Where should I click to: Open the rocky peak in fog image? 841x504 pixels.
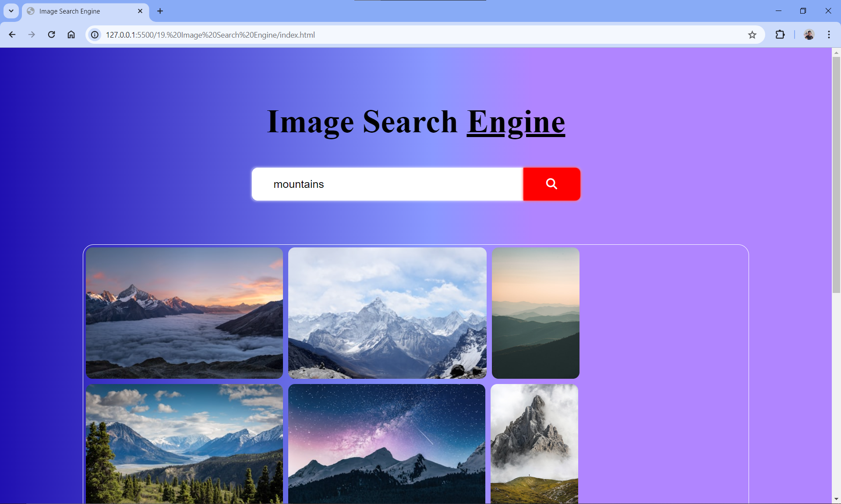tap(534, 444)
